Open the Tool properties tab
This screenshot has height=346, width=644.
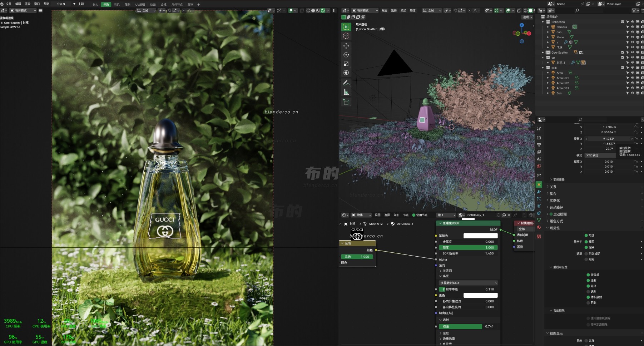pyautogui.click(x=539, y=129)
